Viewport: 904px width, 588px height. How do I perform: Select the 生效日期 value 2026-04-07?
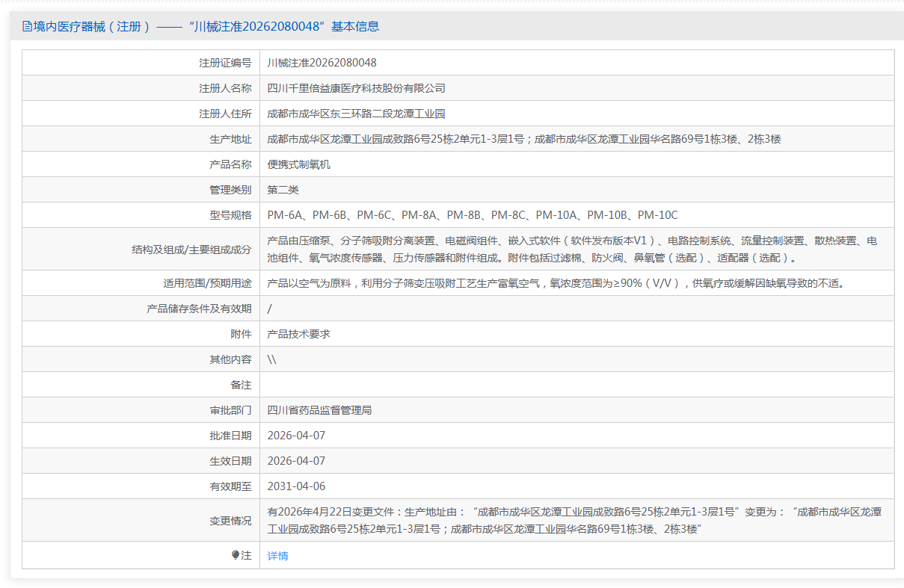click(x=297, y=461)
